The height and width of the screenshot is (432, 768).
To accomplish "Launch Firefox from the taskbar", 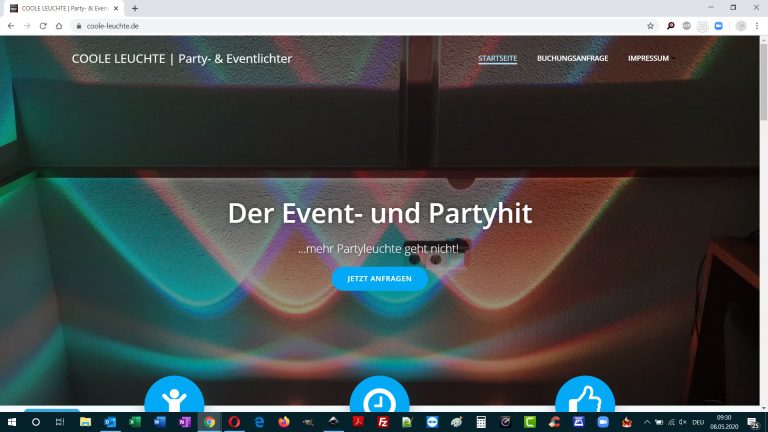I will point(284,422).
